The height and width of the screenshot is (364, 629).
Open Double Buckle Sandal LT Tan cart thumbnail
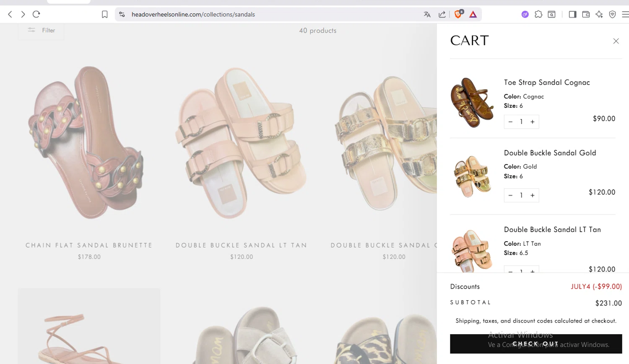[472, 250]
